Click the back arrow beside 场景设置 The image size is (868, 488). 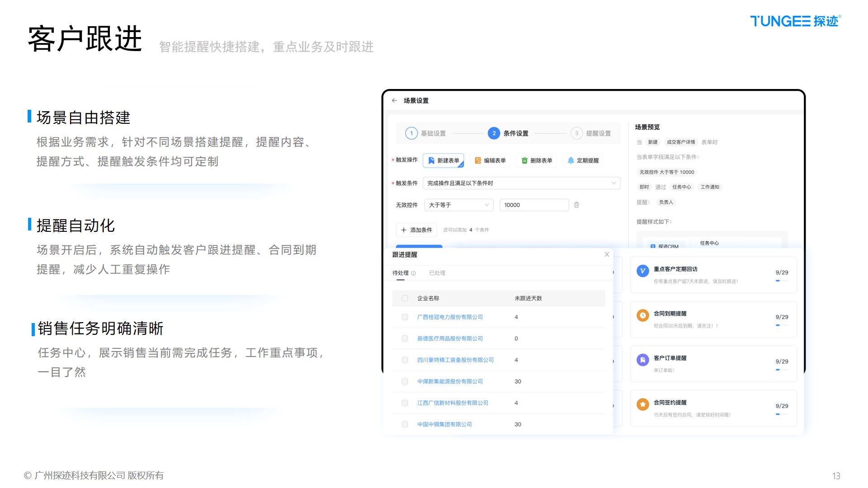click(394, 101)
